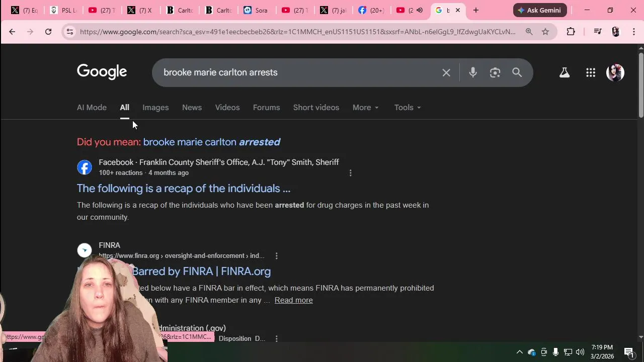Switch to News results tab

(192, 108)
